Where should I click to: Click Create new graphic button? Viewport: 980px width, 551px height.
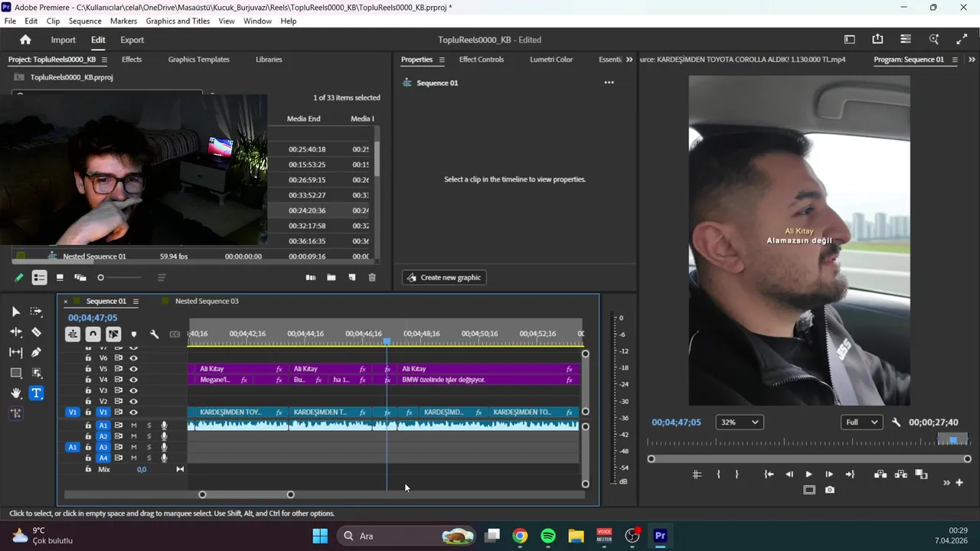click(x=444, y=278)
